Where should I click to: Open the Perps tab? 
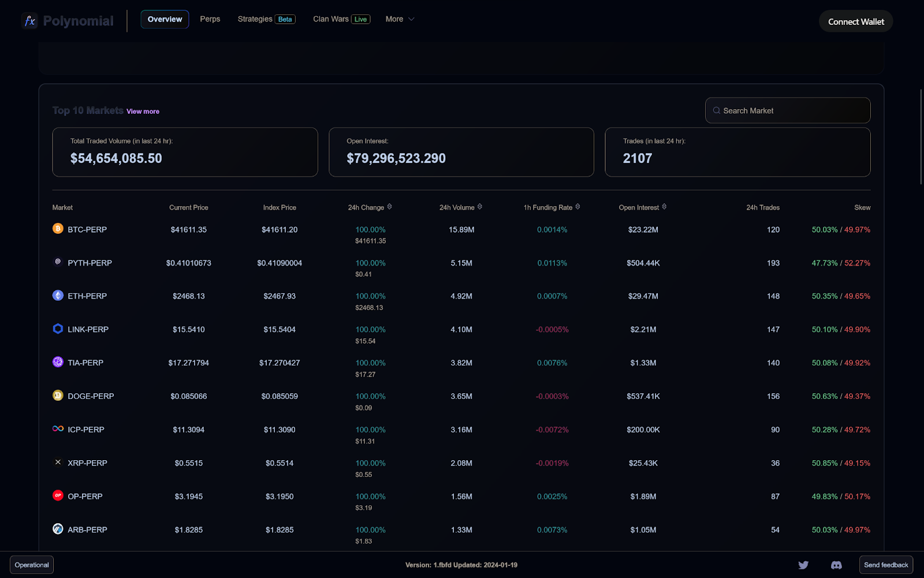(210, 19)
